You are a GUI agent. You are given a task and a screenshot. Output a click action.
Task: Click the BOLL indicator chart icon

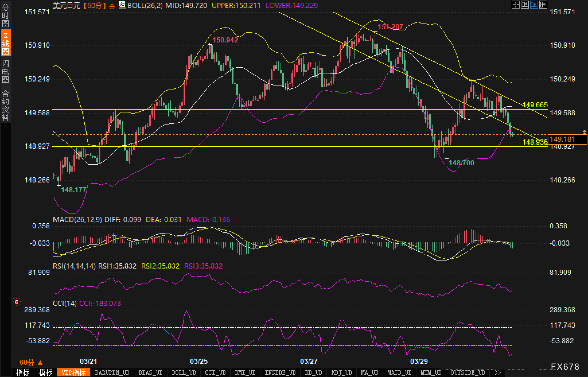click(122, 5)
